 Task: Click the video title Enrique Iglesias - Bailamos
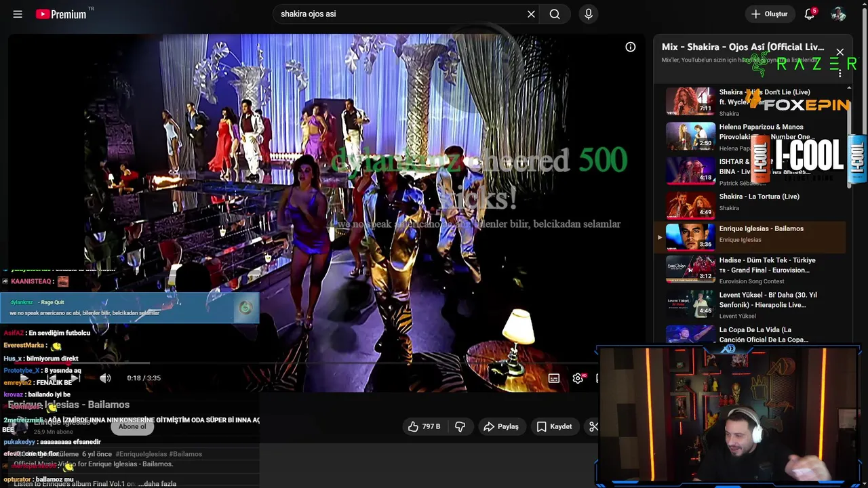tap(68, 405)
